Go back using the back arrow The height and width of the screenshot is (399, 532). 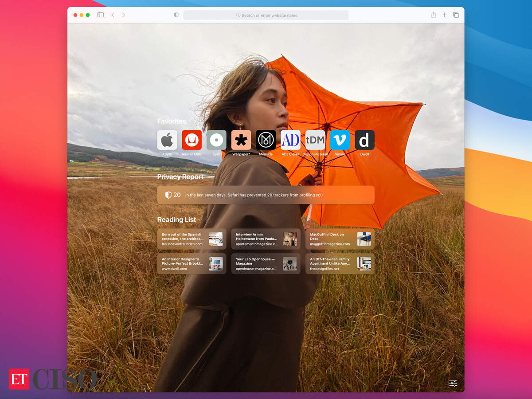click(113, 15)
